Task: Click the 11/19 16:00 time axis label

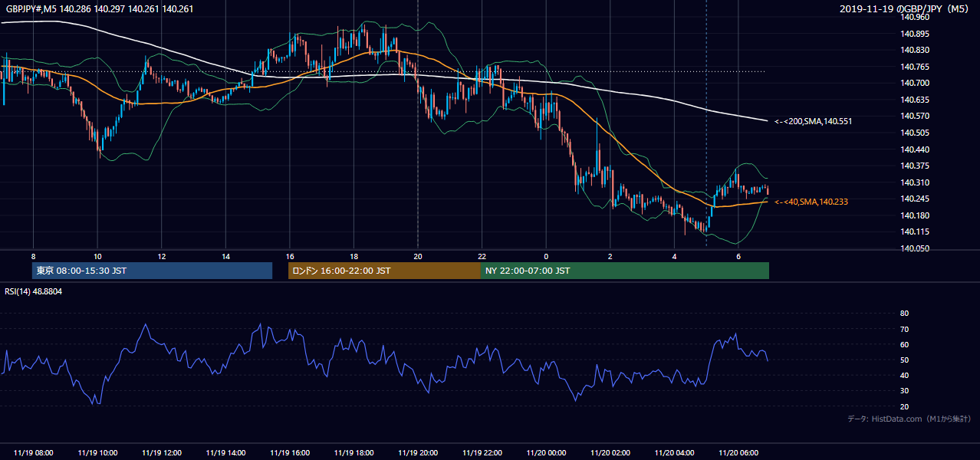Action: 290,453
